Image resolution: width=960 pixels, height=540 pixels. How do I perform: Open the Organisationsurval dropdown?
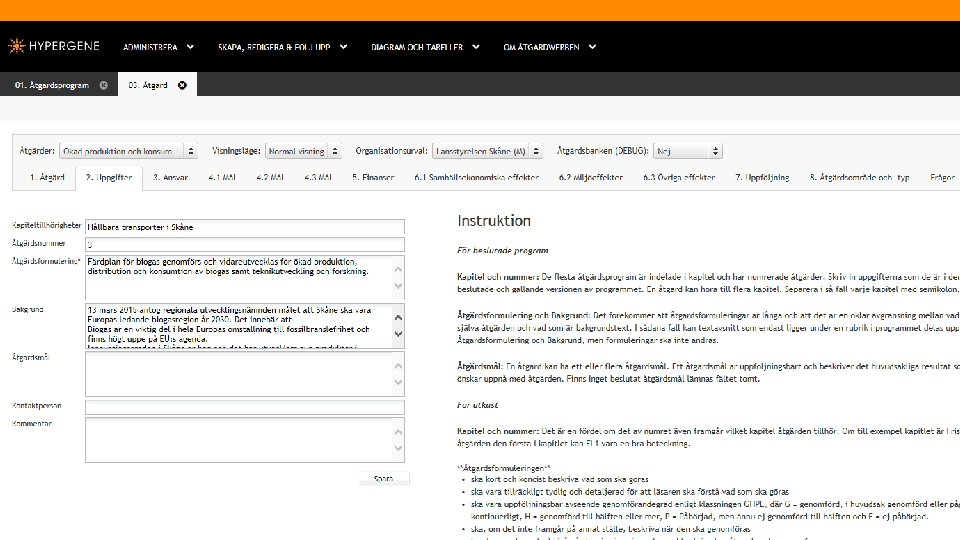coord(487,151)
